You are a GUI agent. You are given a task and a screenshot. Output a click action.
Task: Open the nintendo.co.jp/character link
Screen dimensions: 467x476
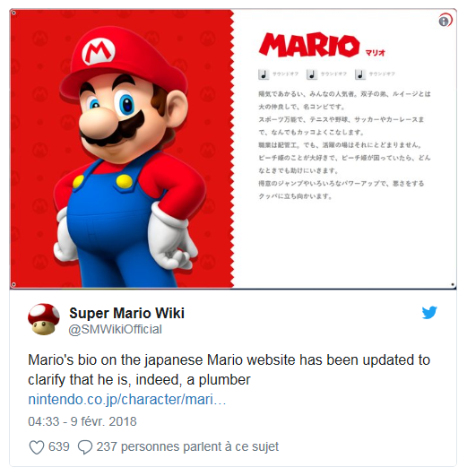127,399
